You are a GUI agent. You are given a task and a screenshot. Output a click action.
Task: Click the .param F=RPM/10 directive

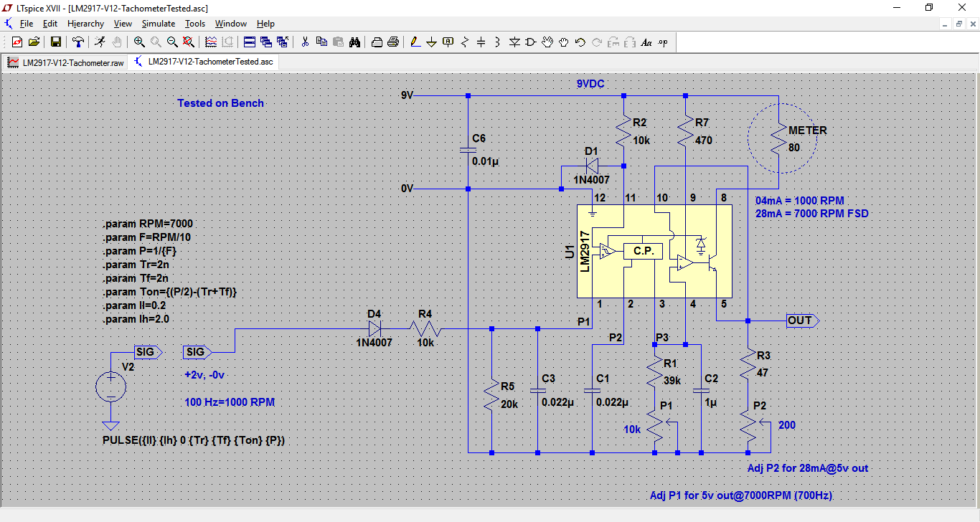pos(146,237)
